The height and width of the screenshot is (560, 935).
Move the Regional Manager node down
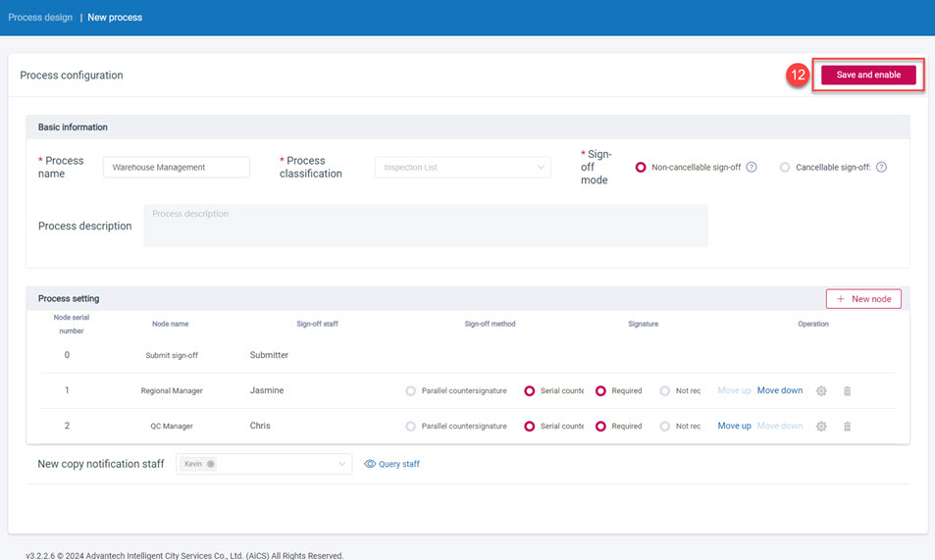click(779, 390)
